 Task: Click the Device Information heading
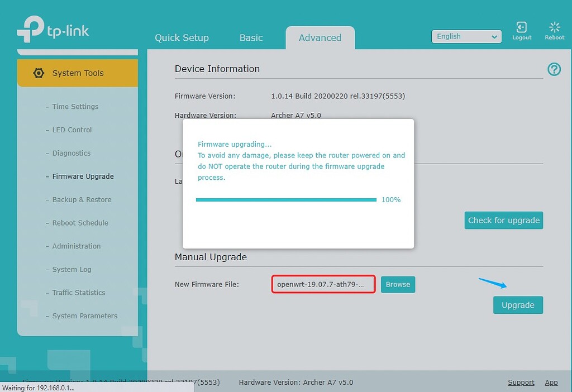217,69
